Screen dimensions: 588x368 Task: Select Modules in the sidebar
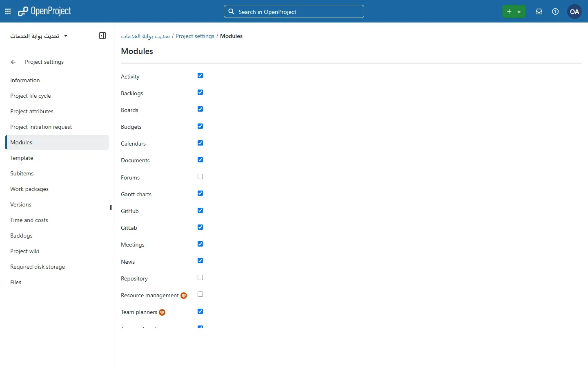click(x=57, y=142)
